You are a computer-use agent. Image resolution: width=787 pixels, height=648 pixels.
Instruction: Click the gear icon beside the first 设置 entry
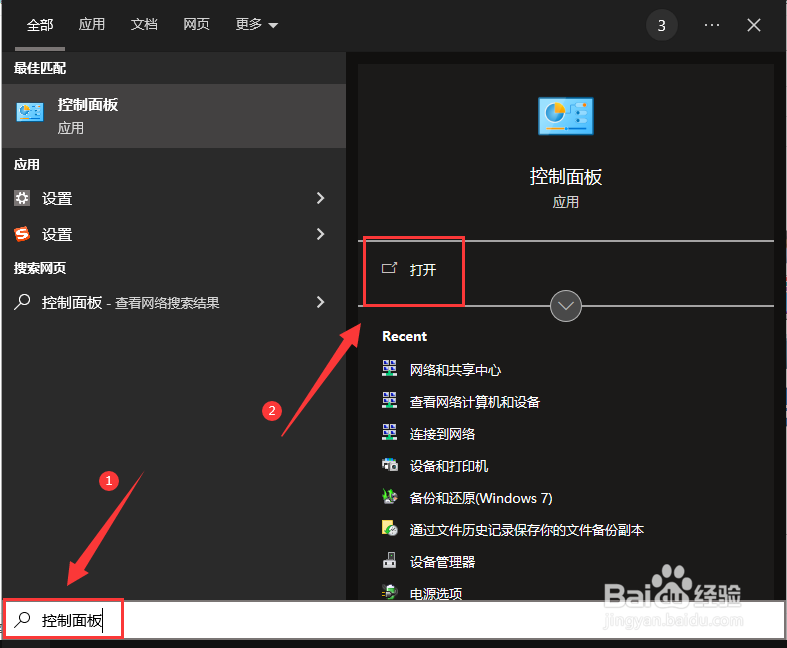(x=22, y=198)
